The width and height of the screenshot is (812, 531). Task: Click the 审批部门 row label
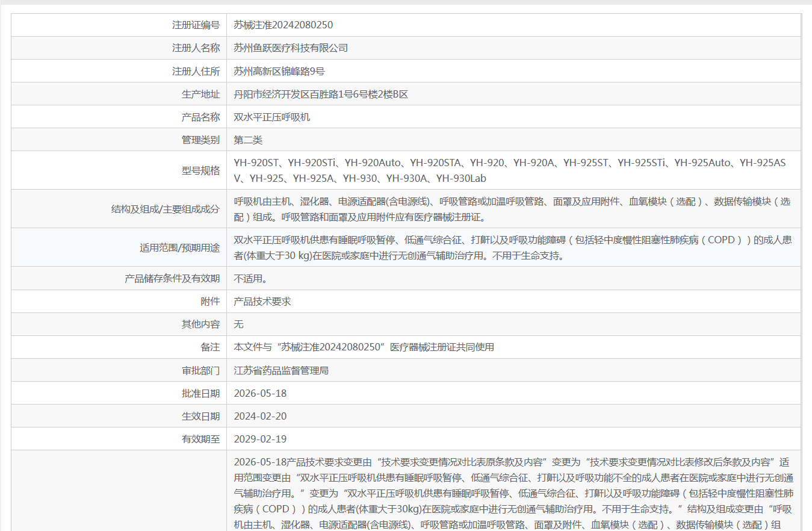click(x=201, y=370)
